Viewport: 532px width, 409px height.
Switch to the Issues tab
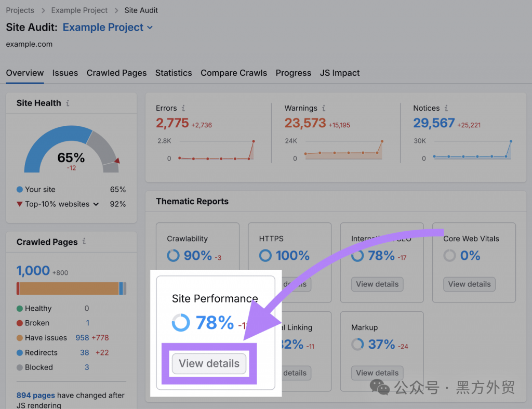point(65,73)
